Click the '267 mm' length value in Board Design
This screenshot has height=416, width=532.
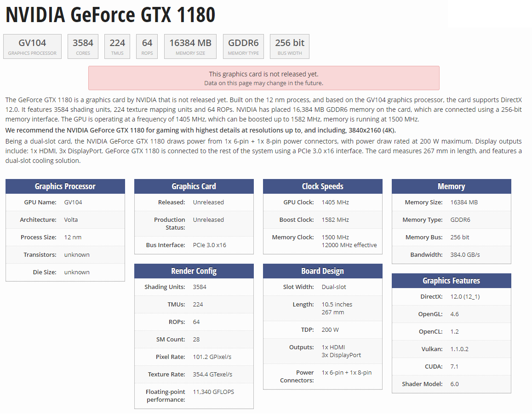[x=332, y=312]
